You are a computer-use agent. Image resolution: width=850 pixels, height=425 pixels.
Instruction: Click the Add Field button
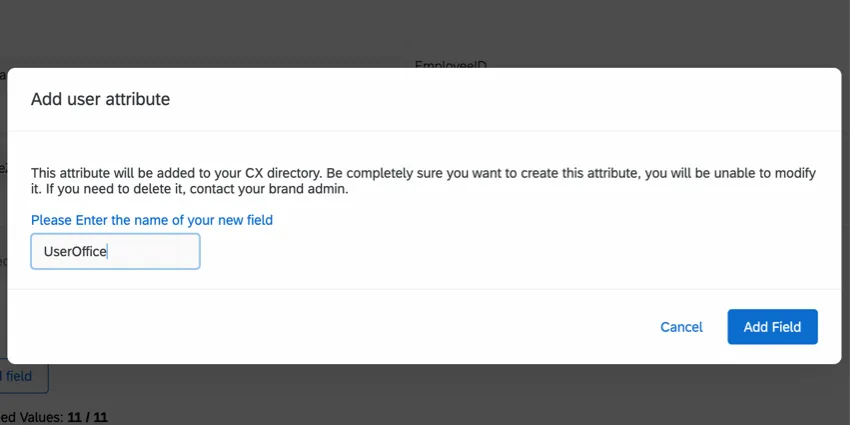pos(772,327)
